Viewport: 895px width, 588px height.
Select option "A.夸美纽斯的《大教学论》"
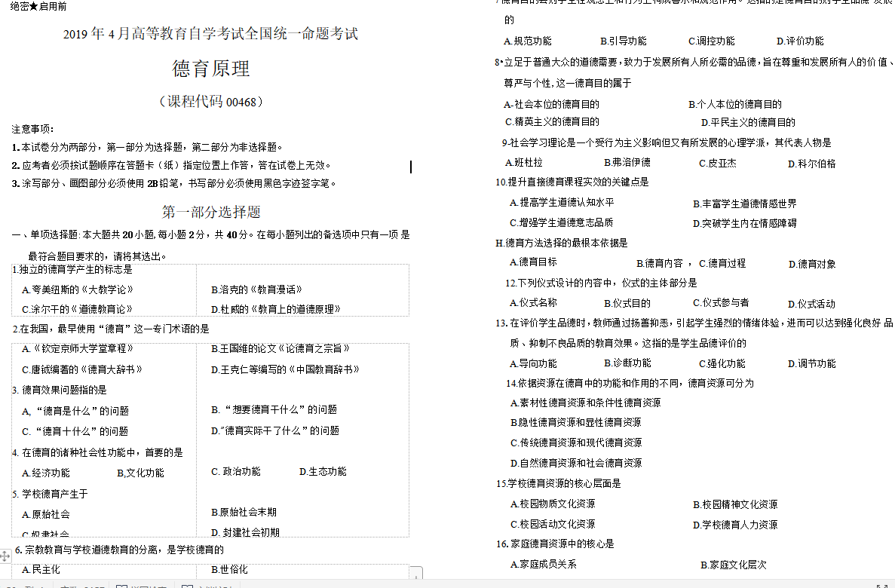(78, 290)
